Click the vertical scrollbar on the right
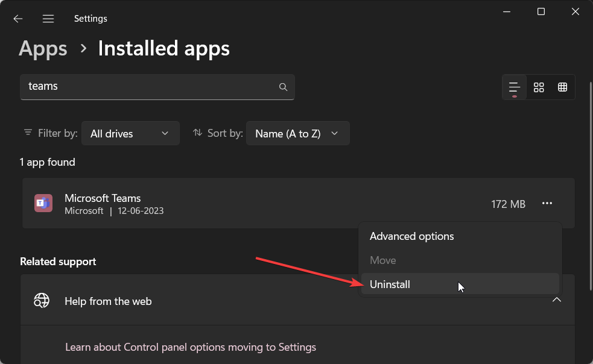 [x=590, y=186]
